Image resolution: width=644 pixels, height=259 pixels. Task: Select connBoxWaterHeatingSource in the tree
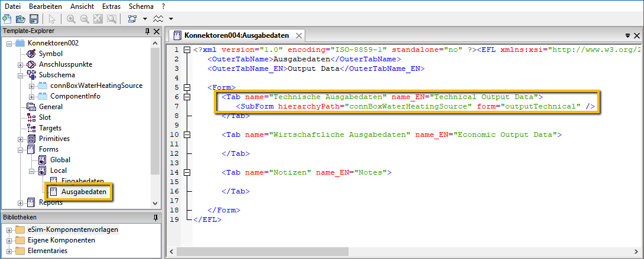coord(96,86)
